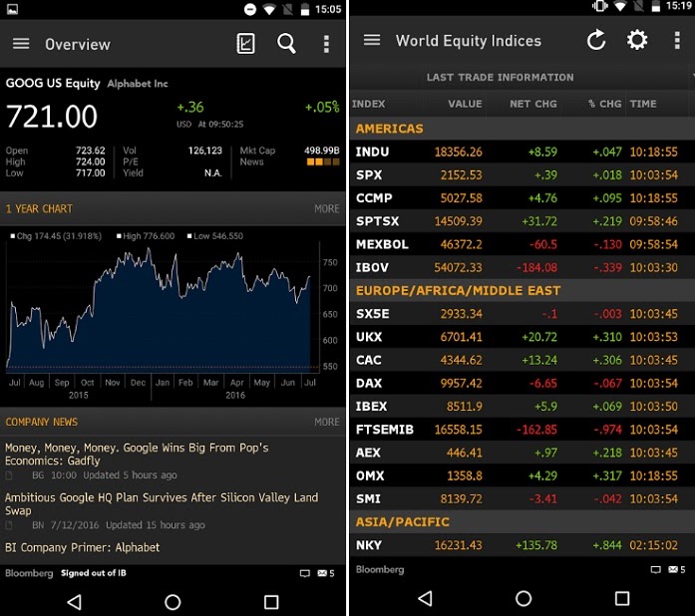Tap Android home button on right phone
This screenshot has height=616, width=695.
coord(523,598)
